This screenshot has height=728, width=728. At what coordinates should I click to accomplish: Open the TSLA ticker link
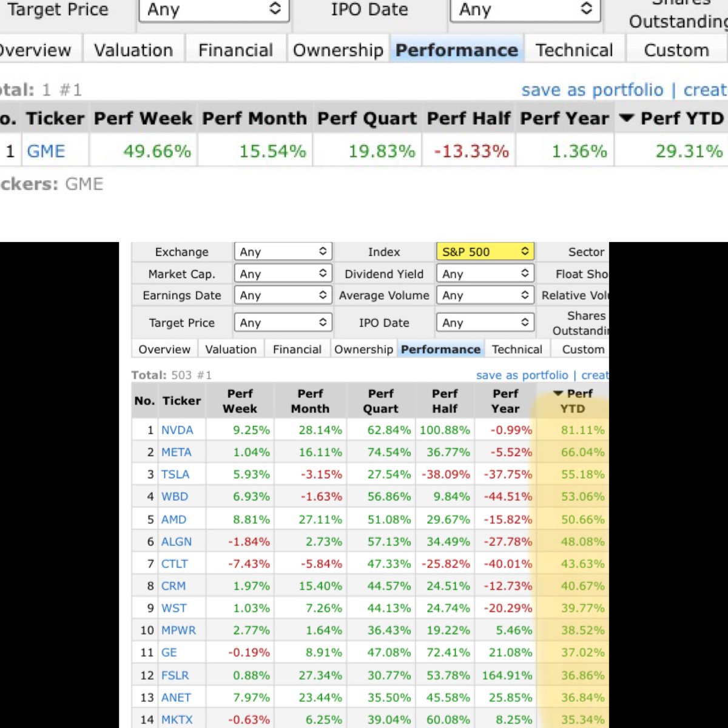tap(175, 474)
